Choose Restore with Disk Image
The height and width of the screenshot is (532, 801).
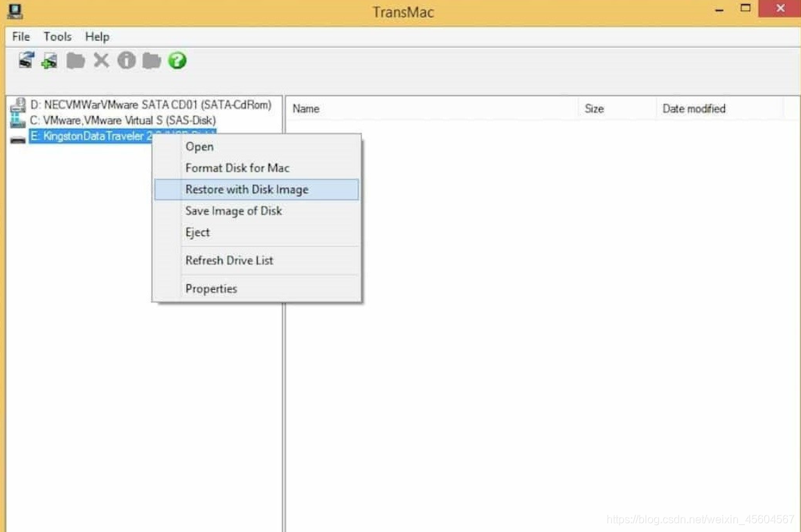click(256, 190)
